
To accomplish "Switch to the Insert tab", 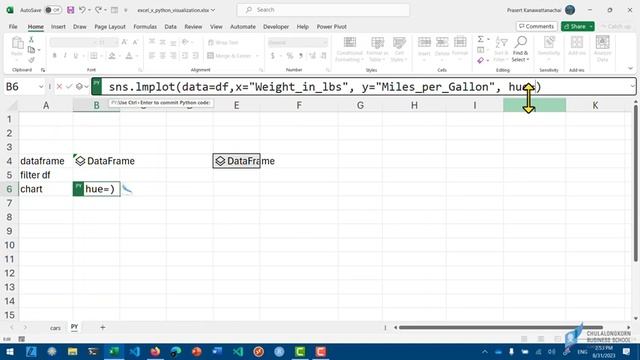I will 58,27.
